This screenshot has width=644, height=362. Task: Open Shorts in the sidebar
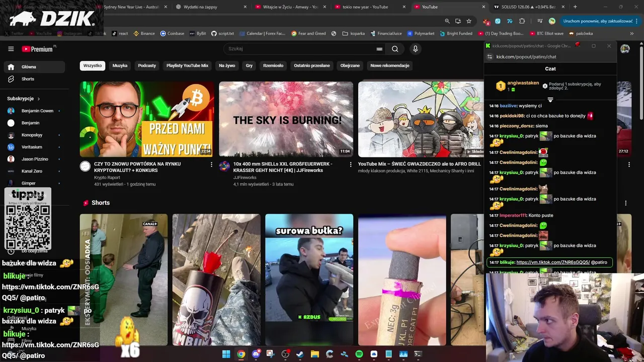pos(34,79)
